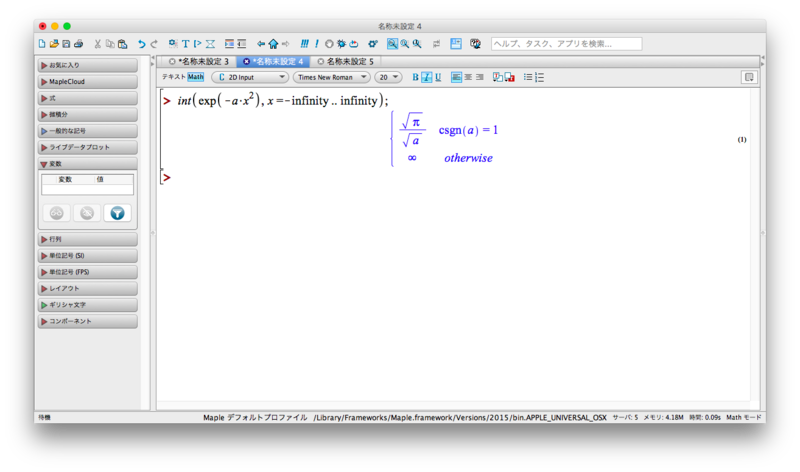Expand the 単位記号 (SI) palette
Image resolution: width=800 pixels, height=472 pixels.
tap(88, 256)
